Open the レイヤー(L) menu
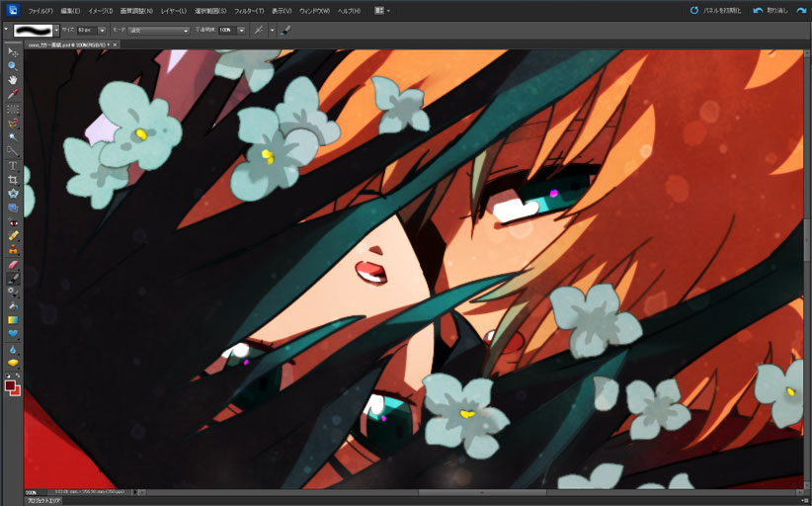The image size is (812, 506). tap(174, 10)
